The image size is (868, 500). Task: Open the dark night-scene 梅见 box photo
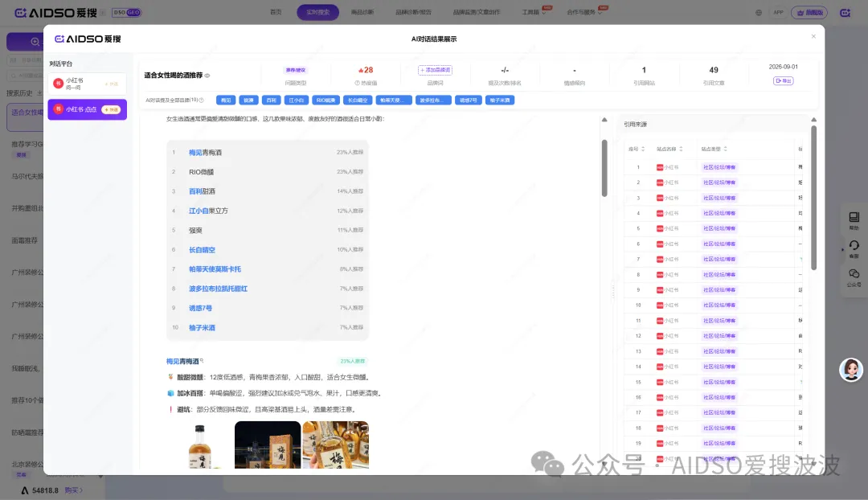(x=268, y=445)
